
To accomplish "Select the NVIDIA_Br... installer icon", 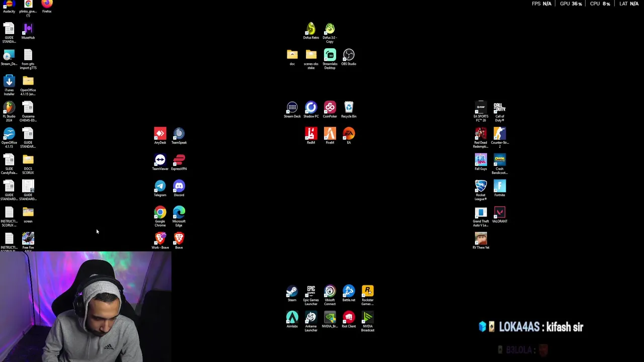I will [x=330, y=320].
